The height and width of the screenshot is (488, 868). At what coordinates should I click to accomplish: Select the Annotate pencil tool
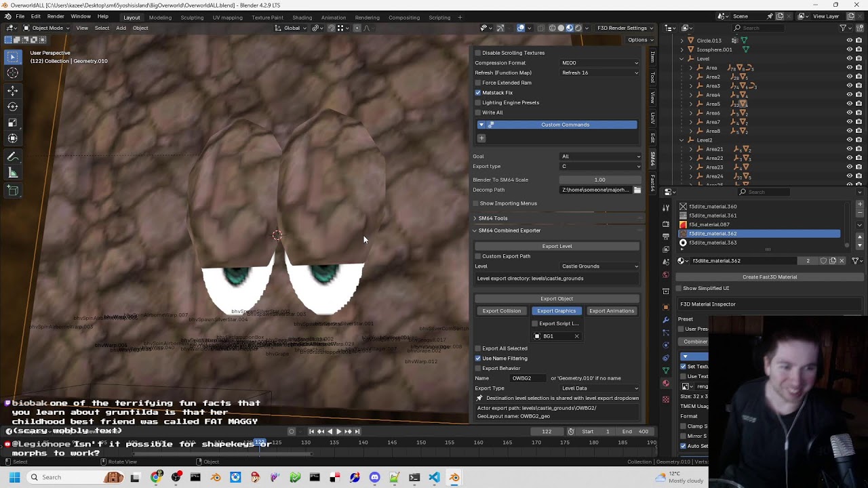tap(13, 157)
